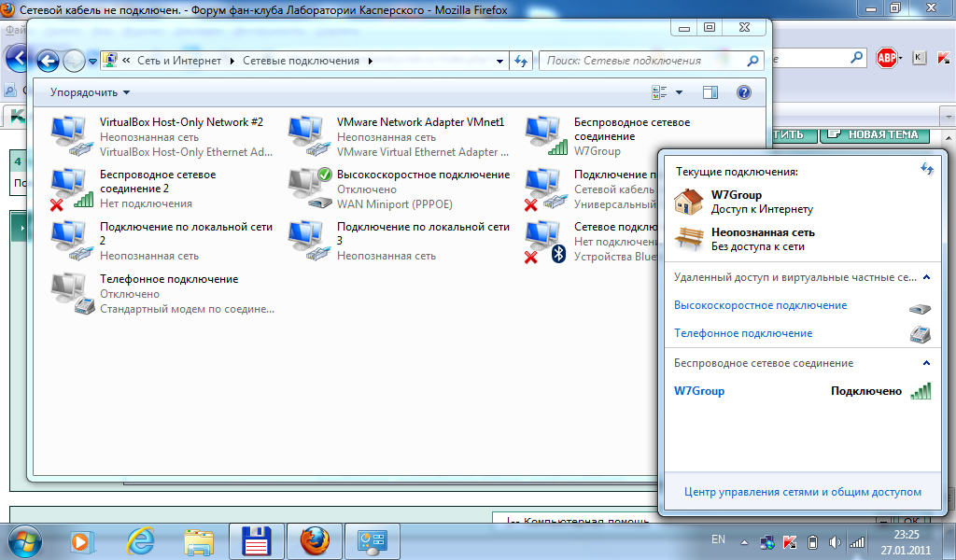
Task: Open Центр управления сетями и общим доступом
Action: click(x=803, y=492)
